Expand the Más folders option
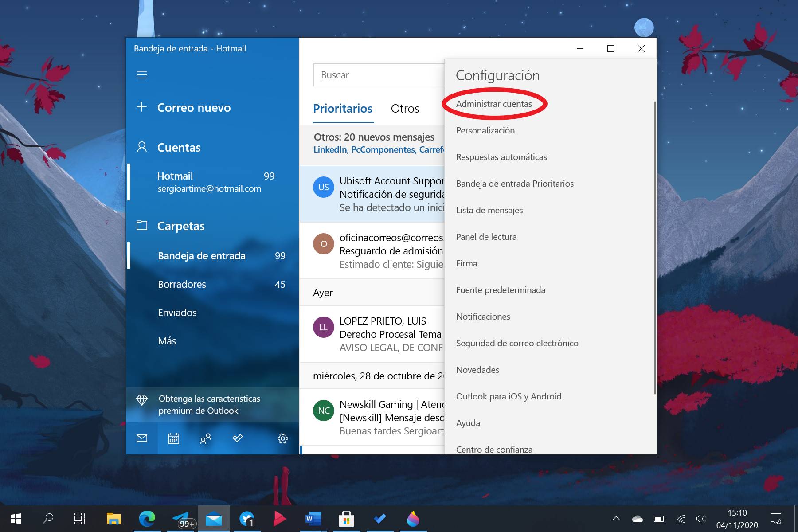This screenshot has height=532, width=798. point(167,340)
